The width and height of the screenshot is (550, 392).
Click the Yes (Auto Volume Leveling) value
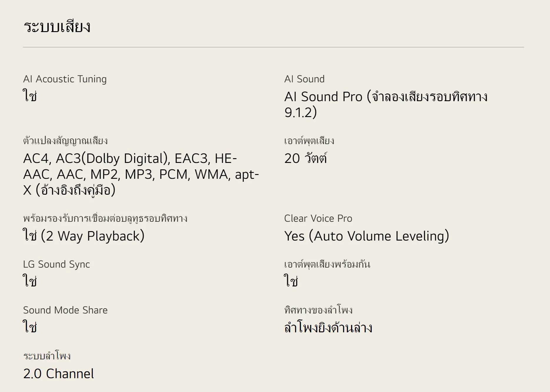[x=366, y=236]
